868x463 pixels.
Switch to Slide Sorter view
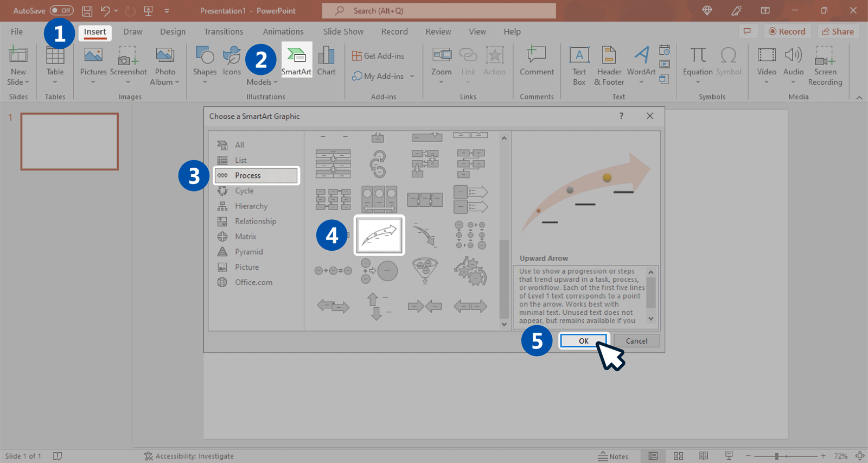678,456
